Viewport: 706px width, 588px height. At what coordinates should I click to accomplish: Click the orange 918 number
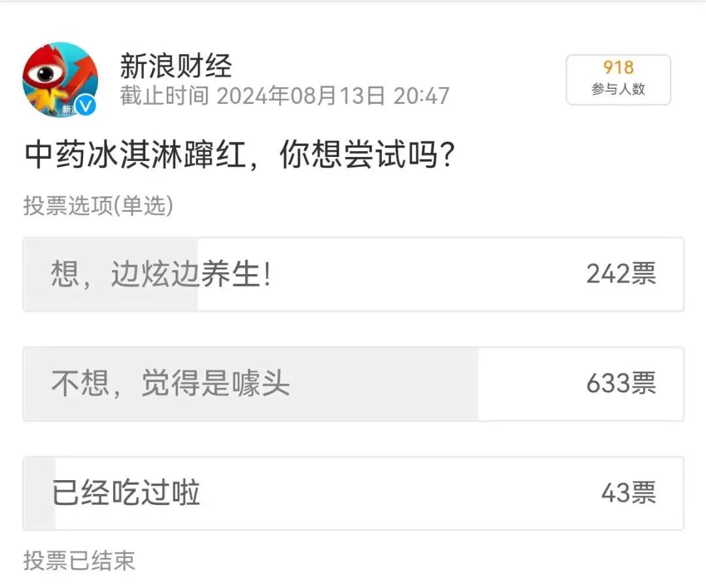[x=618, y=67]
